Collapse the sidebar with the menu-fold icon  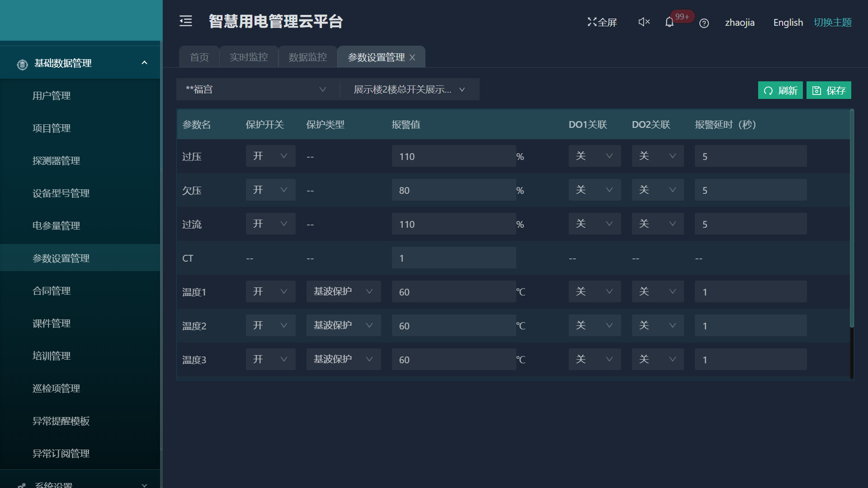pyautogui.click(x=186, y=21)
